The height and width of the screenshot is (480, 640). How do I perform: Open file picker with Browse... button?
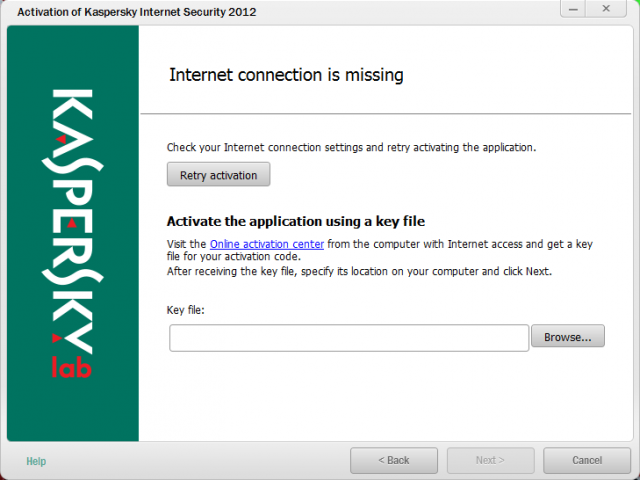click(x=568, y=336)
